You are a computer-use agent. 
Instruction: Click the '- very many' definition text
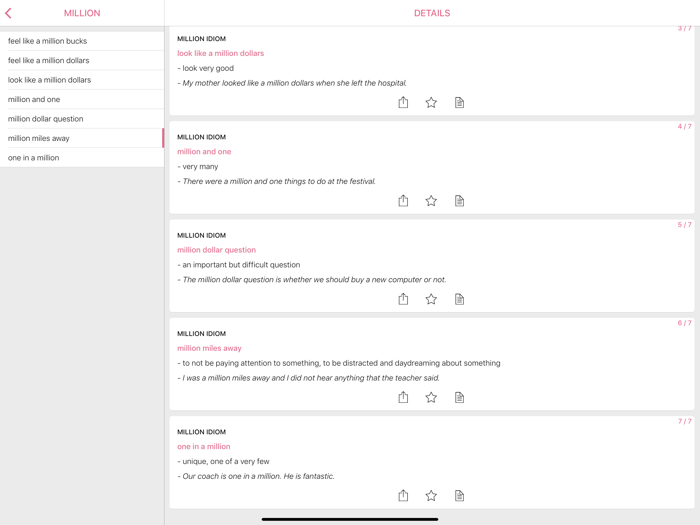click(x=198, y=167)
